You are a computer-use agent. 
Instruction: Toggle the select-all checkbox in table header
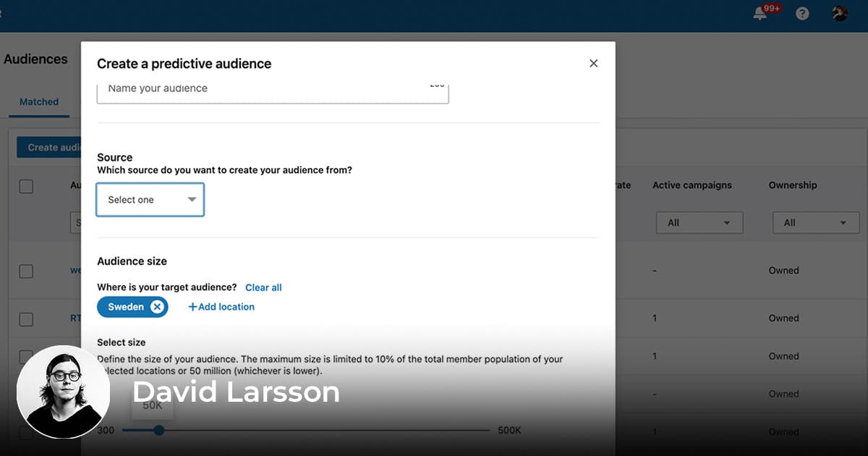(x=26, y=186)
